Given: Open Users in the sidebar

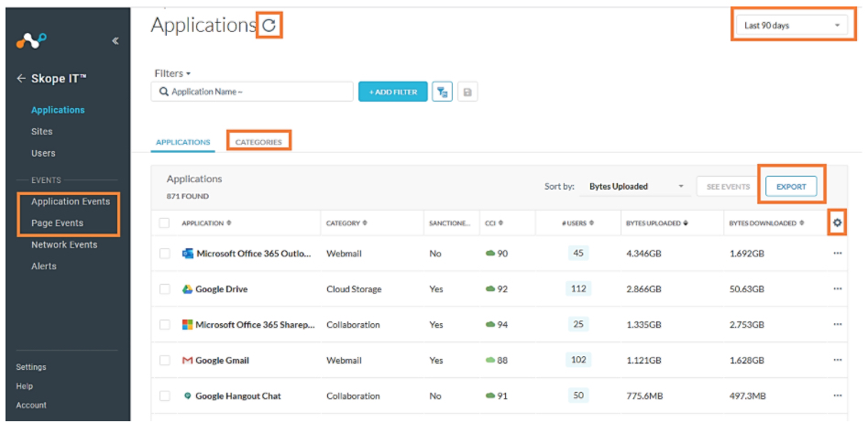Looking at the screenshot, I should 43,153.
